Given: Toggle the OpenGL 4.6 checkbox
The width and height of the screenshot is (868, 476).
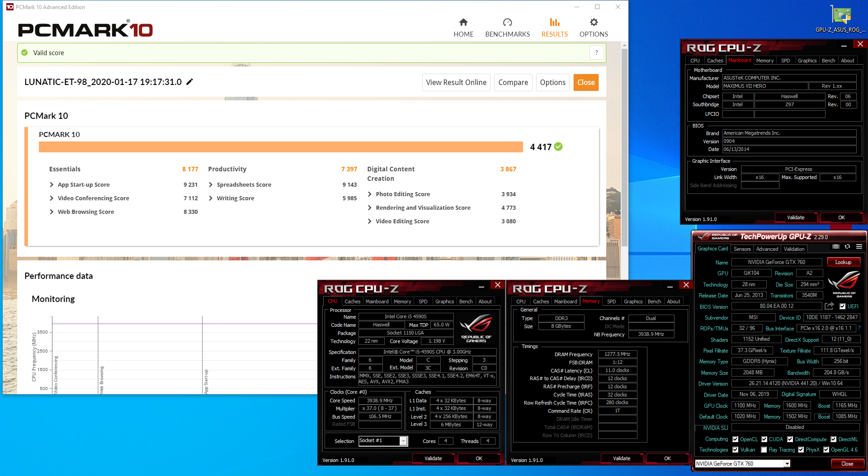Looking at the screenshot, I should 826,450.
